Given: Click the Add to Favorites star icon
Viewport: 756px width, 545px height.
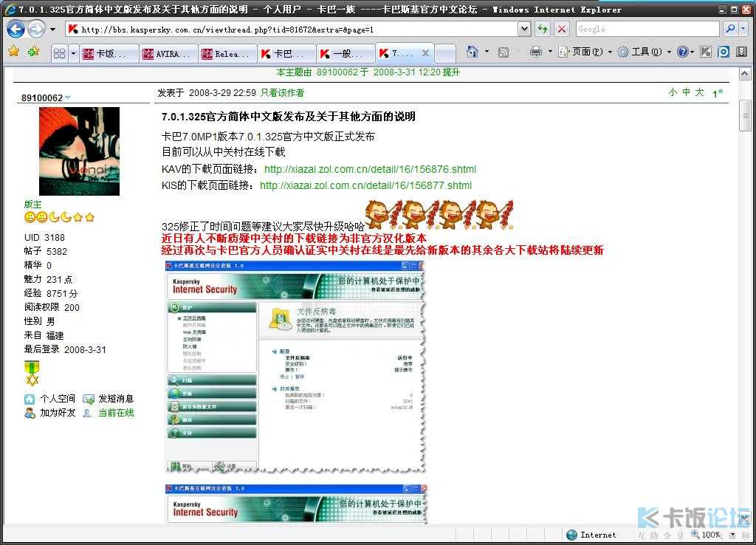Looking at the screenshot, I should 33,51.
